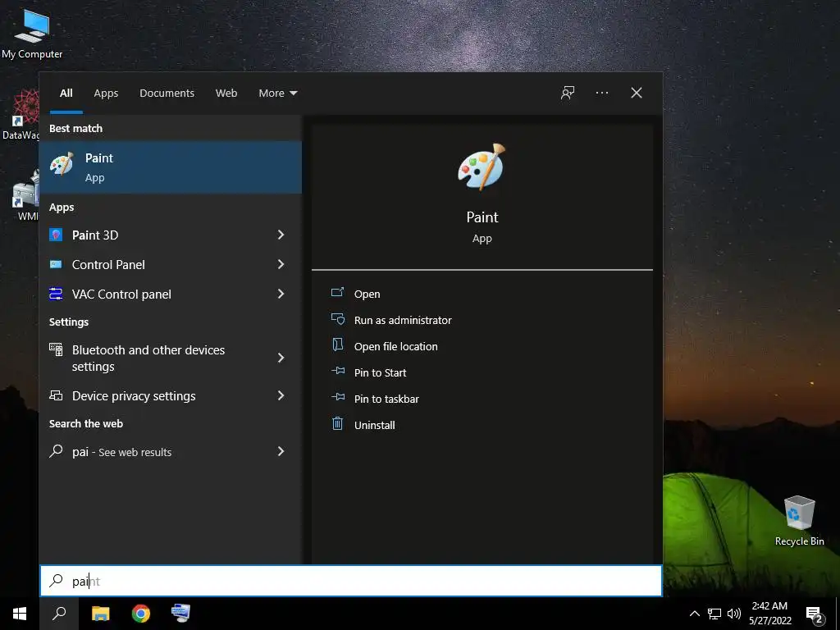Select the WMI desktop shortcut
This screenshot has width=840, height=630.
pos(25,195)
